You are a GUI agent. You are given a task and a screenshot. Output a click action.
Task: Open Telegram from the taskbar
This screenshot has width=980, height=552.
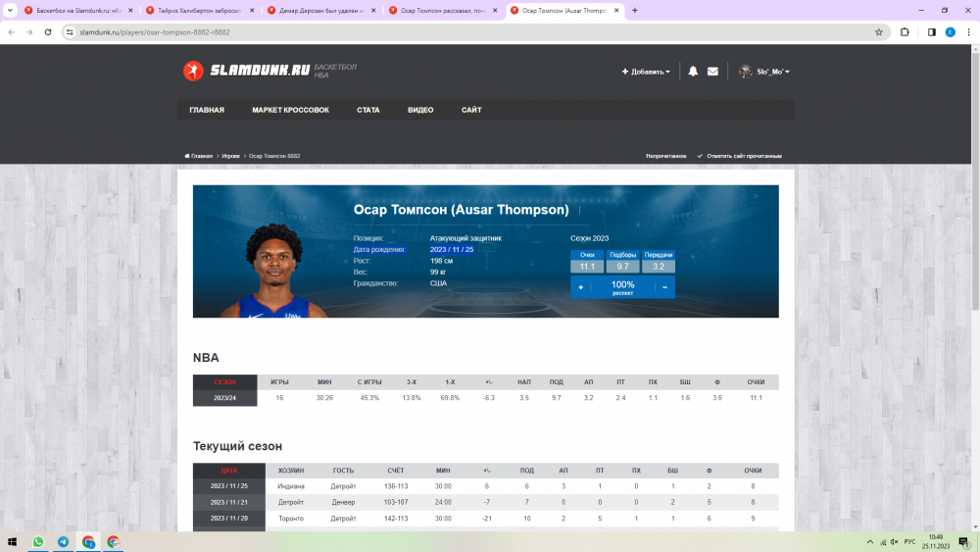click(x=64, y=541)
